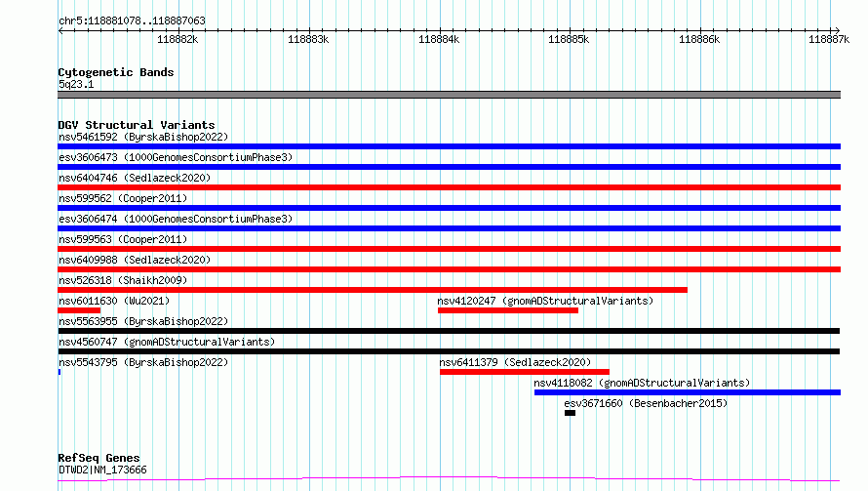The width and height of the screenshot is (868, 491).
Task: Open the nsv4560747 (gnomADStructuralVariants) variant
Action: coord(167,342)
